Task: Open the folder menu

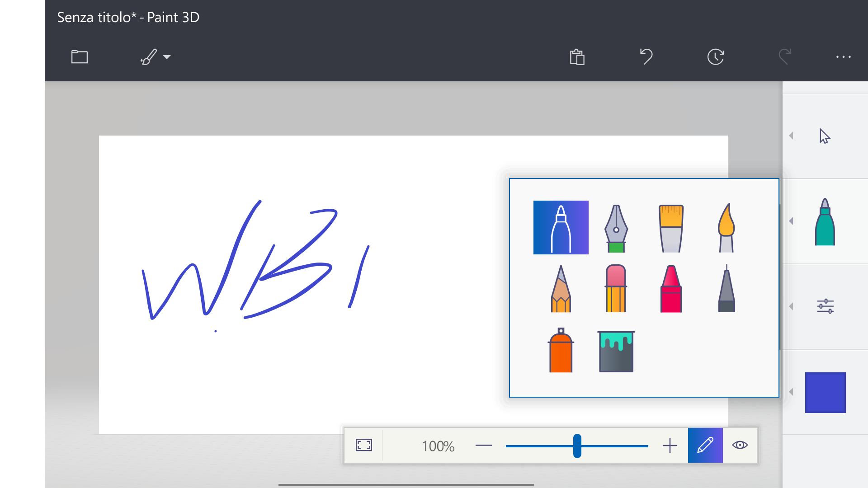Action: (x=80, y=57)
